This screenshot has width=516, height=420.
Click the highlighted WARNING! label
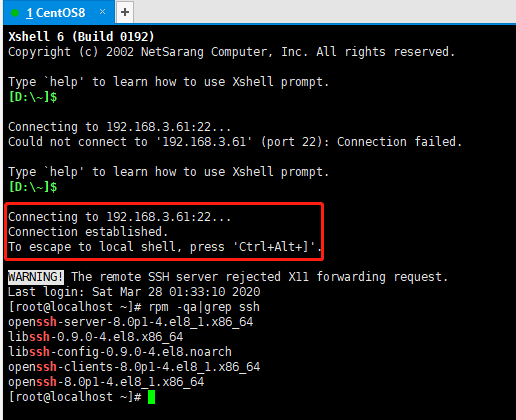[x=36, y=277]
